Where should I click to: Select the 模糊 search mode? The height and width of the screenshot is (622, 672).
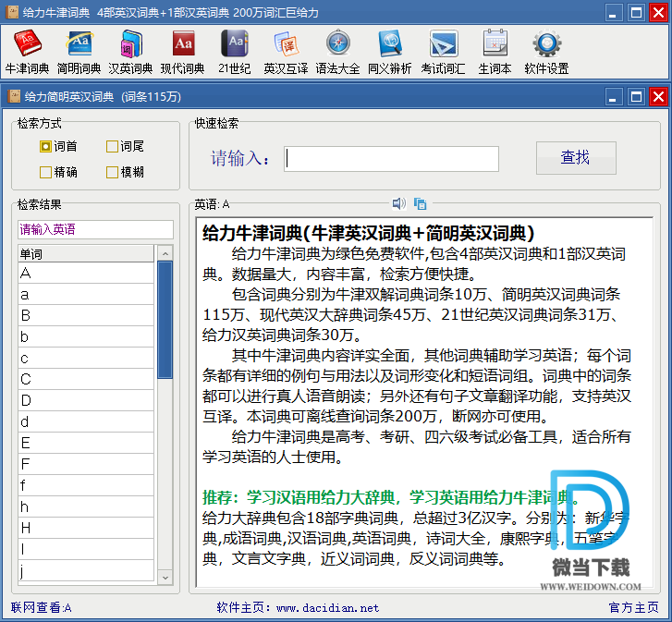click(125, 172)
